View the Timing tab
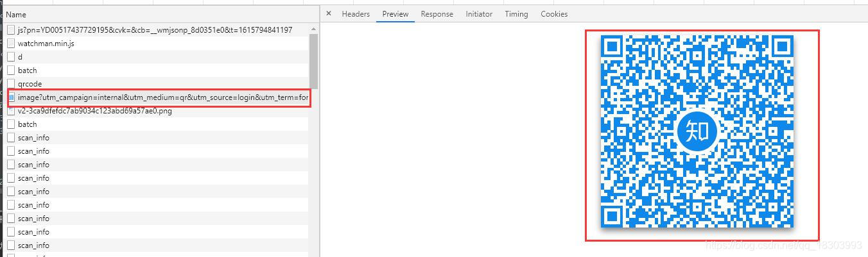868x257 pixels. (516, 14)
